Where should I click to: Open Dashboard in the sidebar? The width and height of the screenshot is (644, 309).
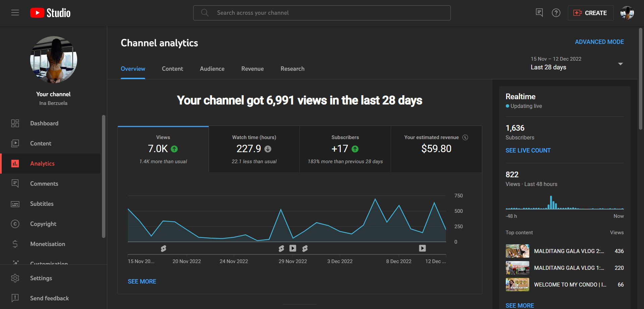tap(50, 123)
